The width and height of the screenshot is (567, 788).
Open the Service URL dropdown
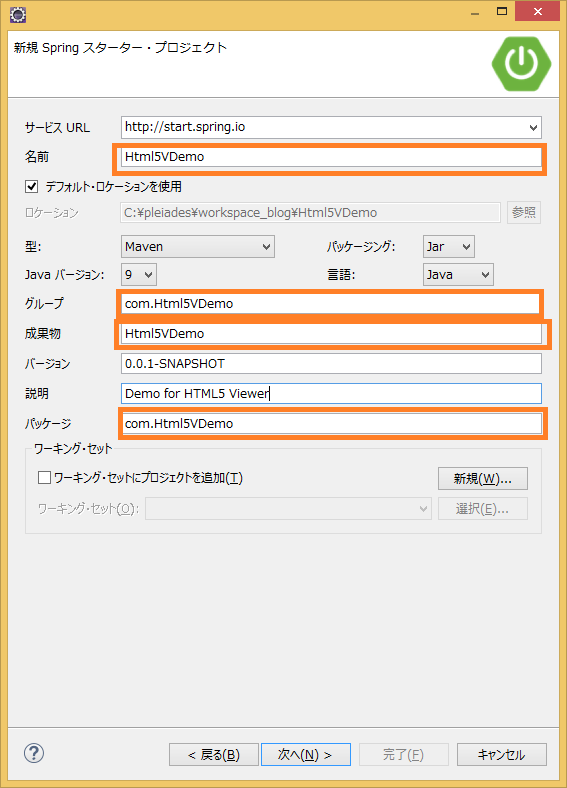click(x=533, y=127)
